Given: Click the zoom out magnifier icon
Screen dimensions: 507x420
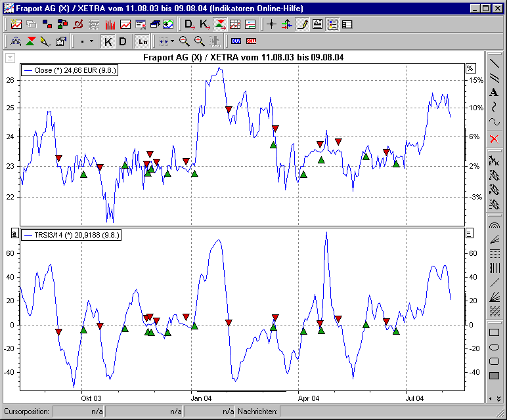Looking at the screenshot, I should point(185,41).
